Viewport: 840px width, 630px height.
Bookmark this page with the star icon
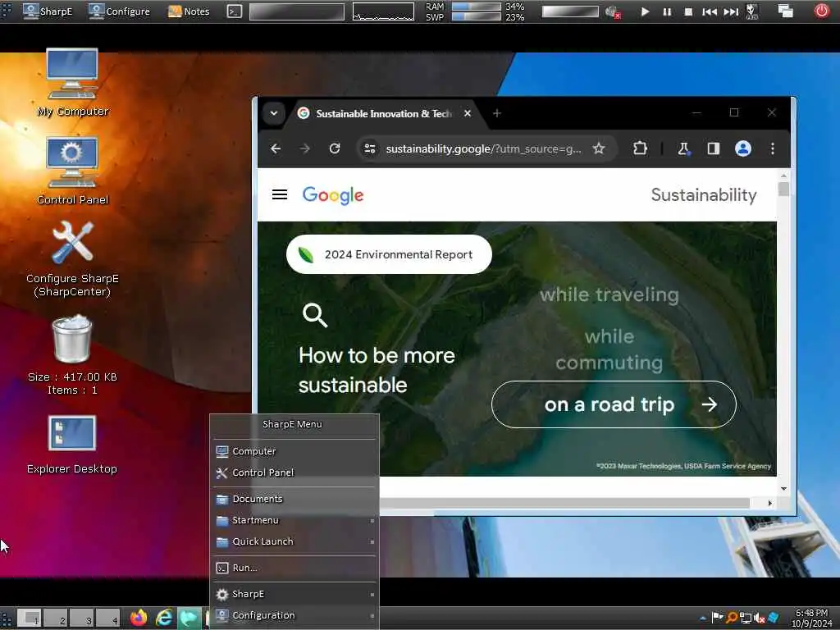(x=598, y=148)
